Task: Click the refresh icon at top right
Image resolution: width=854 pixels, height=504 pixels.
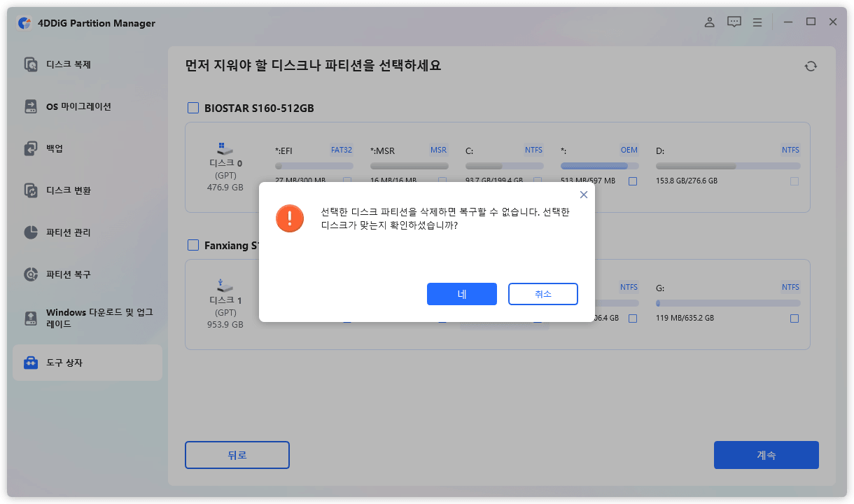Action: (811, 66)
